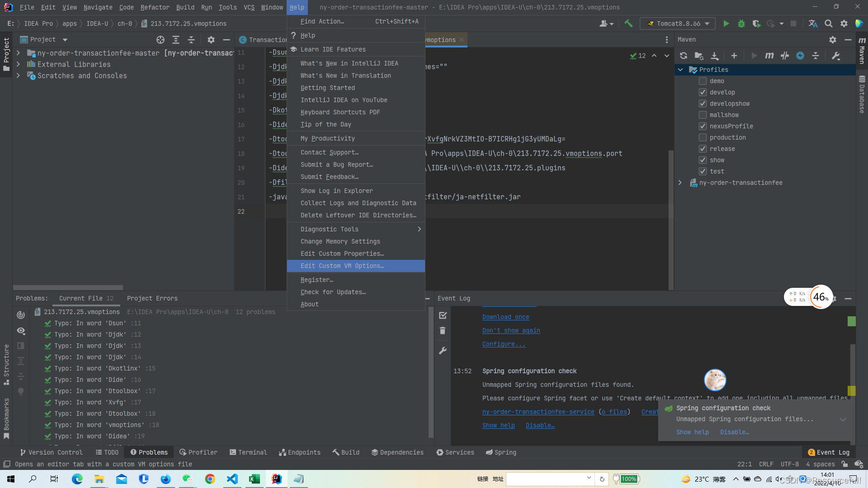
Task: Click 'Configure...' link in Spring configuration check
Action: pos(503,344)
